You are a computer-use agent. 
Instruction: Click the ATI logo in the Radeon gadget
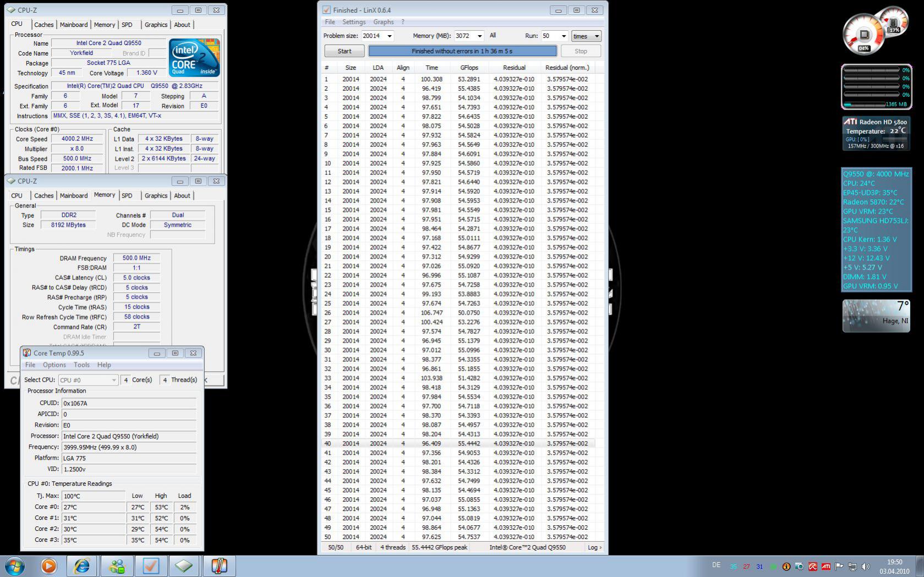[x=851, y=122]
